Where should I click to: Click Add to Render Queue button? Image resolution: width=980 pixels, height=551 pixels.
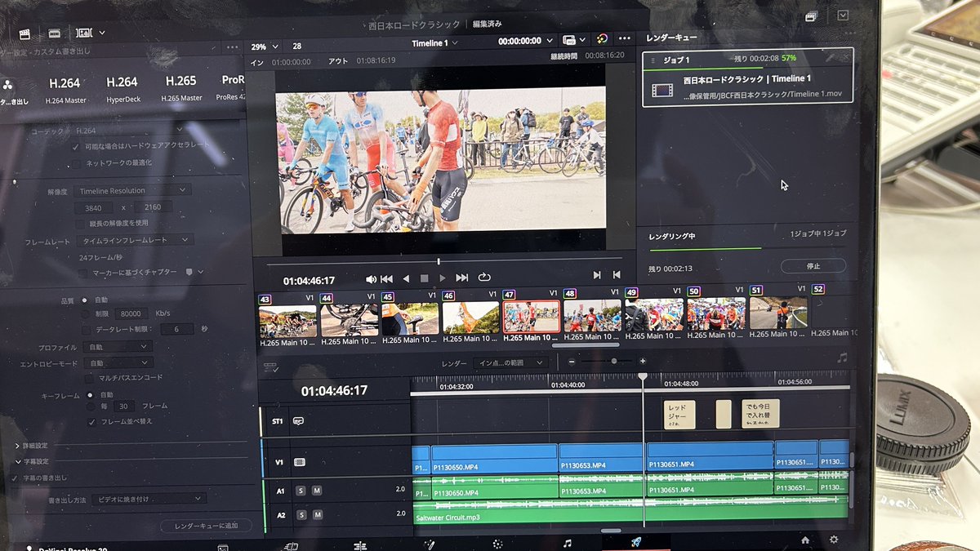coord(206,526)
